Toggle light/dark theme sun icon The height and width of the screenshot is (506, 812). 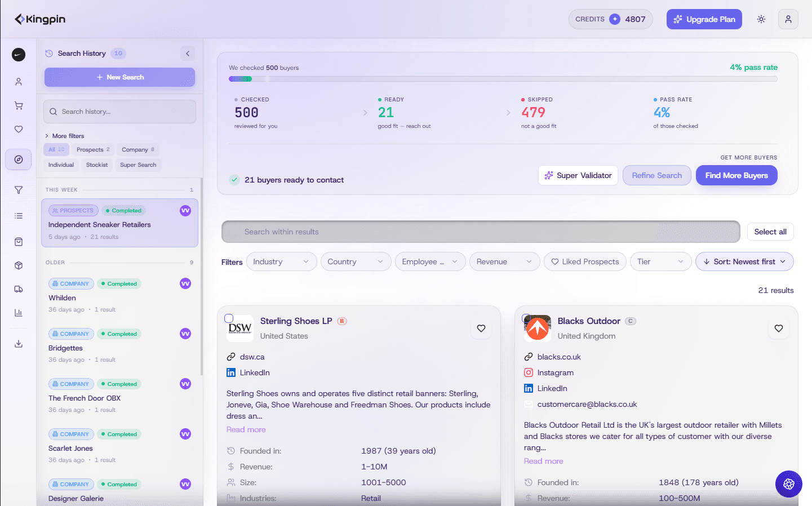761,19
